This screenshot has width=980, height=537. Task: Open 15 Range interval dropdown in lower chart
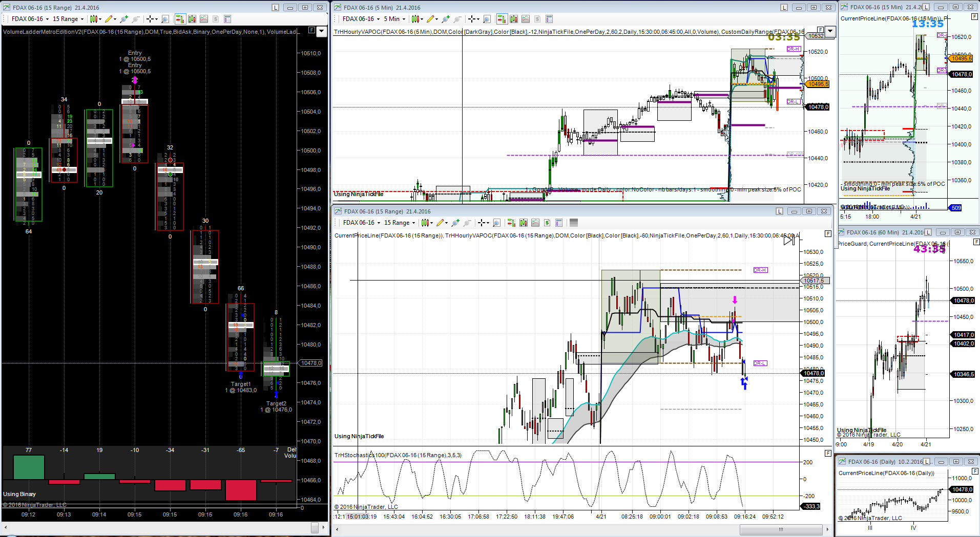400,223
